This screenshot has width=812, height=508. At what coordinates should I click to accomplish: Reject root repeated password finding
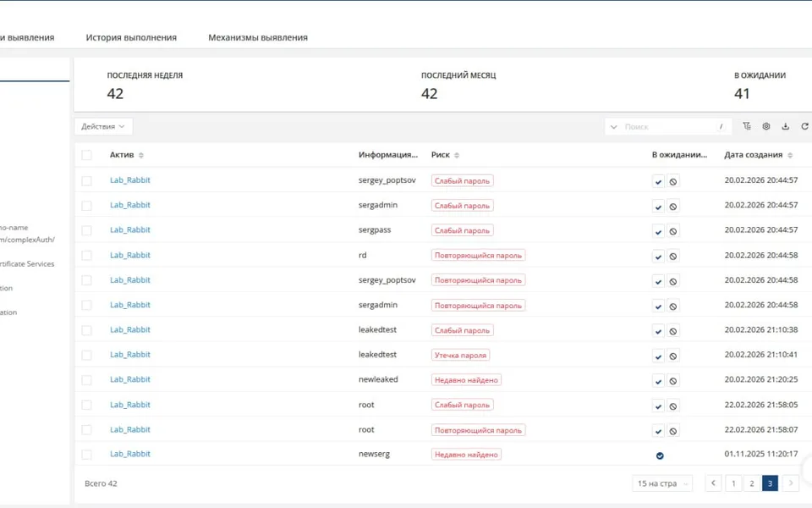pos(672,431)
